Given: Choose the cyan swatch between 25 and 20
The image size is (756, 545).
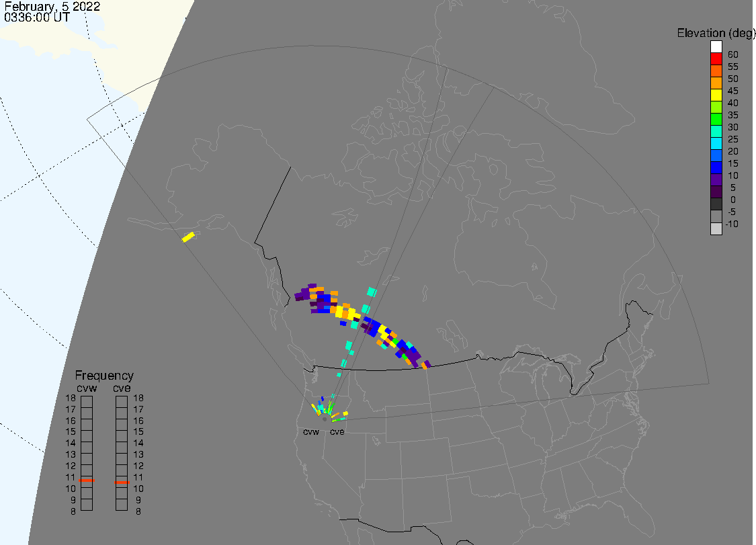Looking at the screenshot, I should 716,143.
